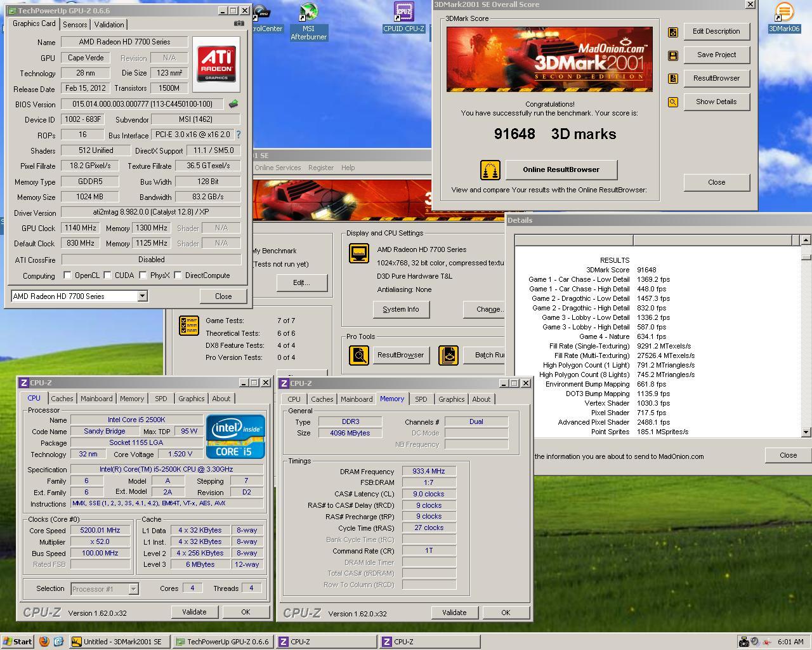Screen dimensions: 812x650
Task: Click the test checklist icon beside Game Tests
Action: click(x=189, y=326)
